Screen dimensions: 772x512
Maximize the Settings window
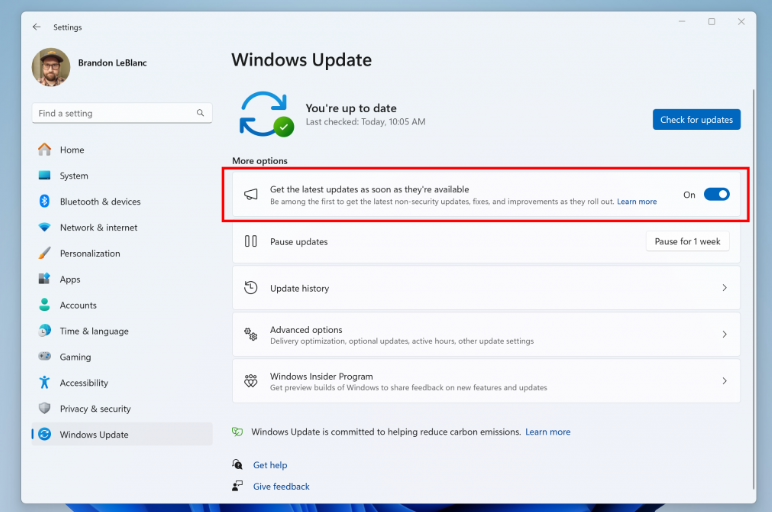pos(711,22)
